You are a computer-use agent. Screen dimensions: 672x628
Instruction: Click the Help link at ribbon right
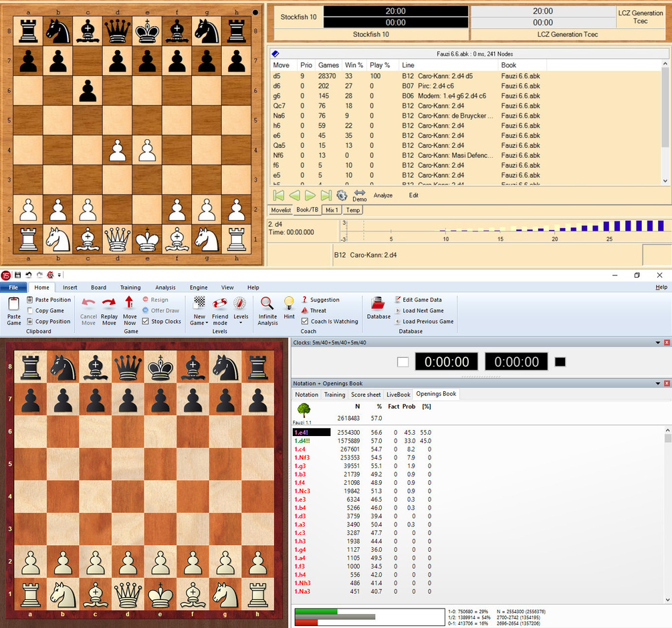661,287
